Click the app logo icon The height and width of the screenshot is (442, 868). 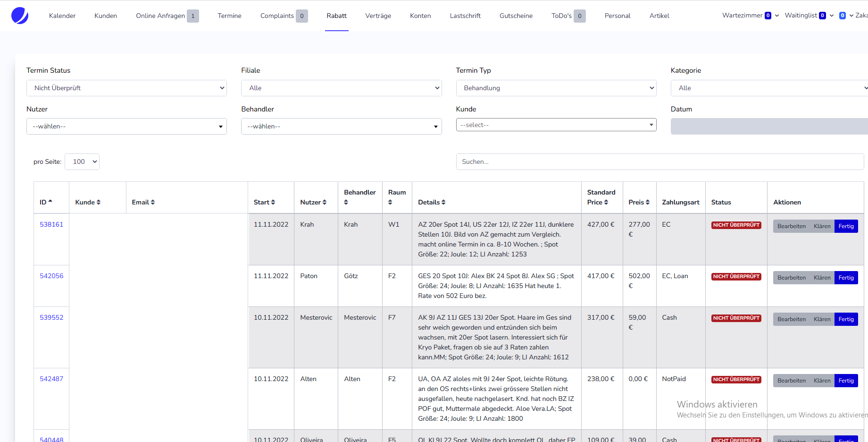click(20, 16)
